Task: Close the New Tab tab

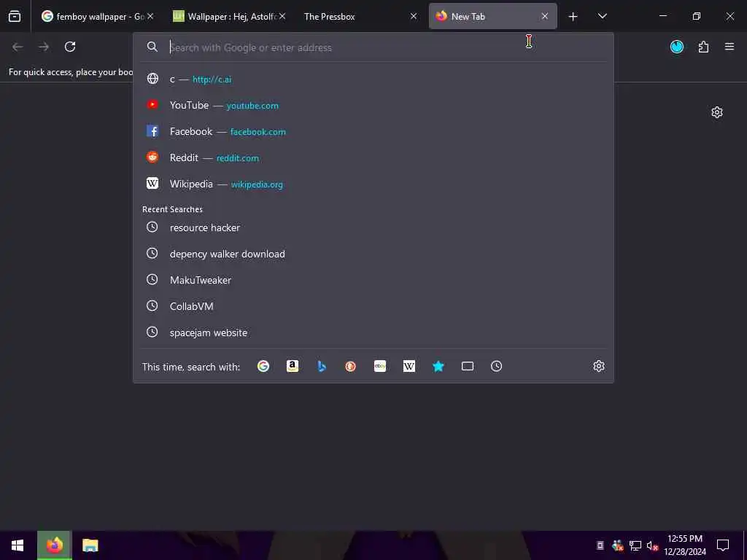Action: [544, 16]
